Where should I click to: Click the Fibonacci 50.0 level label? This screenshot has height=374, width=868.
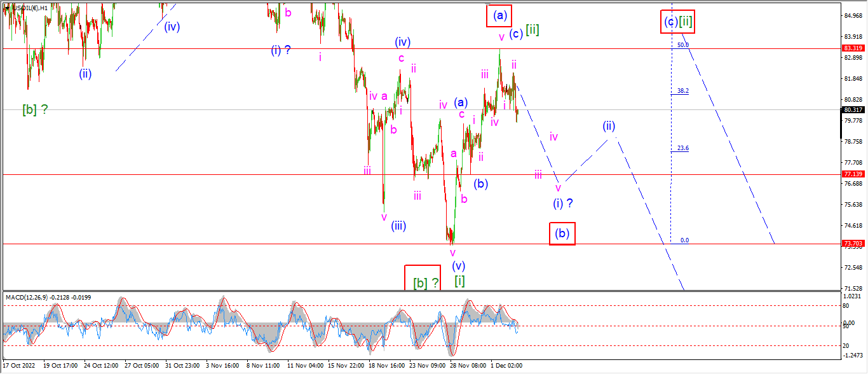point(683,45)
